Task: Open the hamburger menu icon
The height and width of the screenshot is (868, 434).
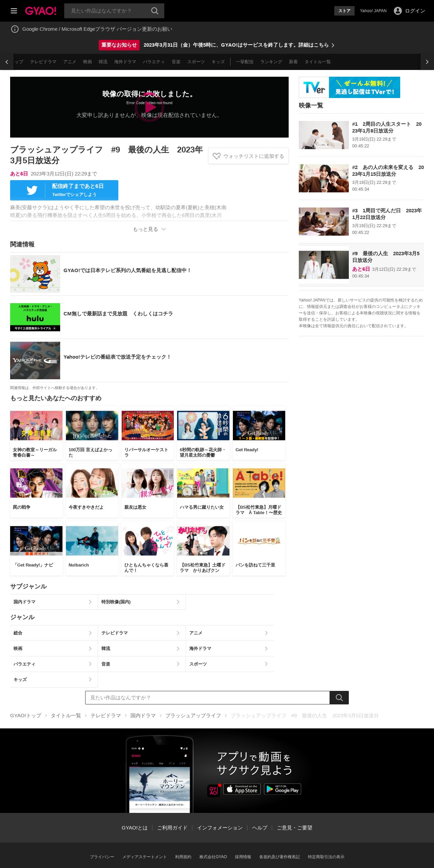Action: pyautogui.click(x=14, y=11)
